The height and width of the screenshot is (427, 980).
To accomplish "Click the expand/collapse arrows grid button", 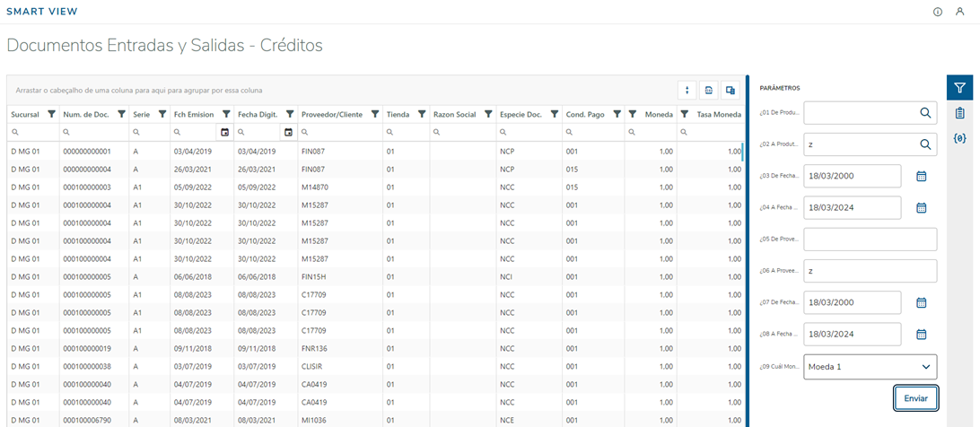I will (687, 90).
